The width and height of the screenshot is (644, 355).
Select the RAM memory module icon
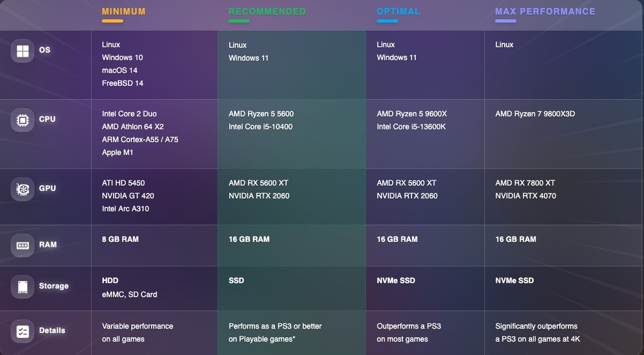pyautogui.click(x=22, y=245)
